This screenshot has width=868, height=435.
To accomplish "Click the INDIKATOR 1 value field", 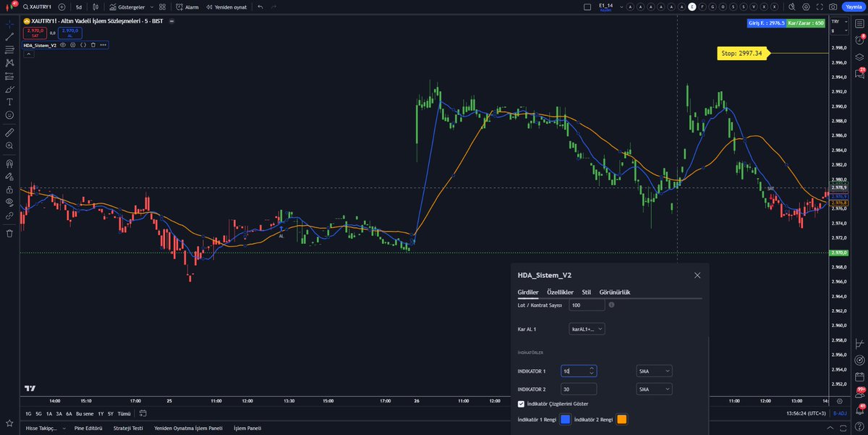I will click(x=579, y=371).
